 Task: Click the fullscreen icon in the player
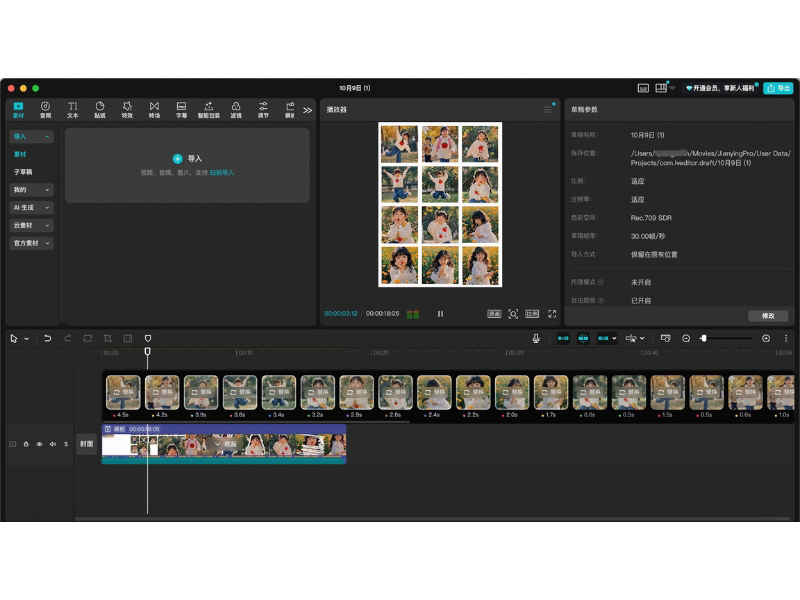click(x=552, y=314)
